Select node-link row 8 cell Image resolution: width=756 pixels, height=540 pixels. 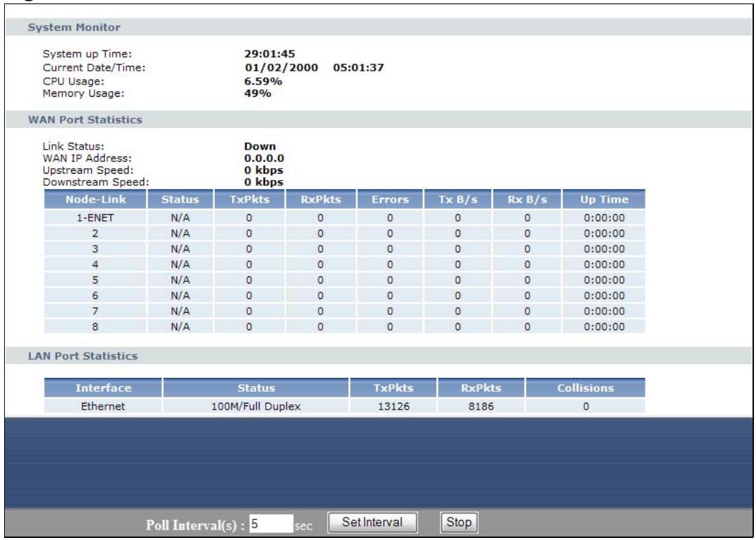(95, 327)
